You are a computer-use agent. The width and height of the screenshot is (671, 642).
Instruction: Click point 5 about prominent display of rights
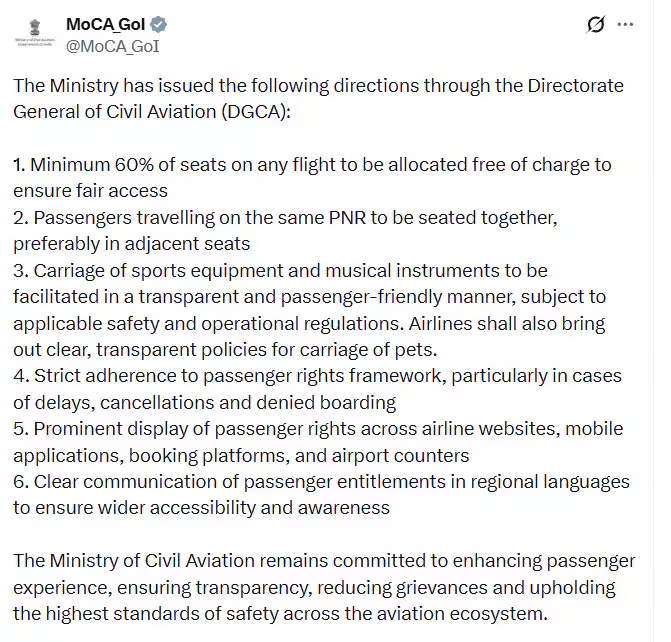[x=317, y=429]
